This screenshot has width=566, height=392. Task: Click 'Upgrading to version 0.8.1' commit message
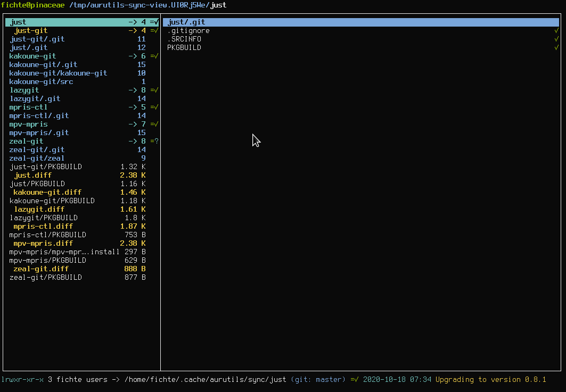pyautogui.click(x=491, y=380)
